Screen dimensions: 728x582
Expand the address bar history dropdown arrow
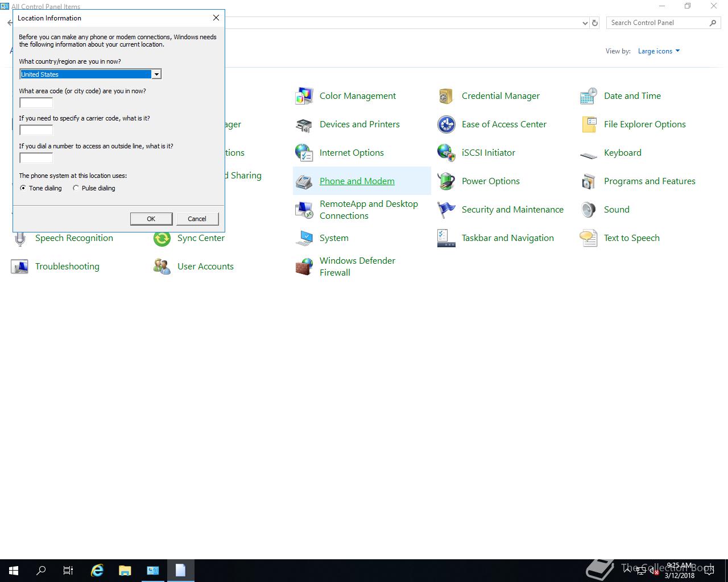(585, 23)
